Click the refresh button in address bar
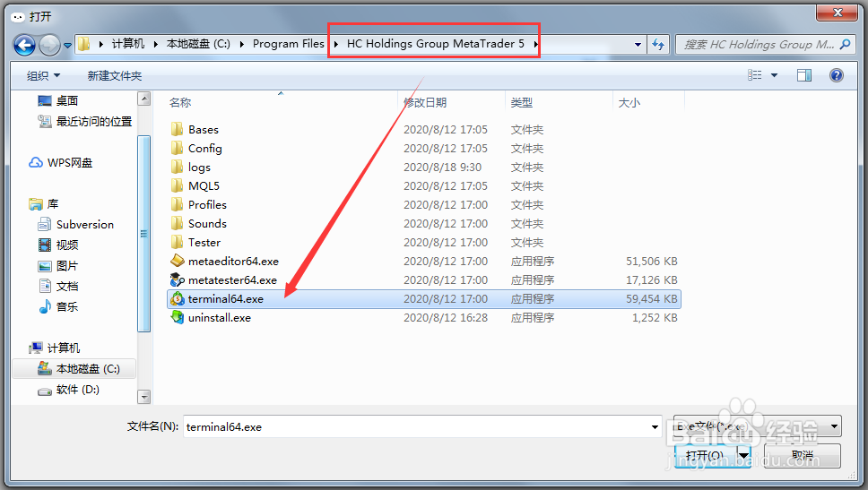 [657, 44]
